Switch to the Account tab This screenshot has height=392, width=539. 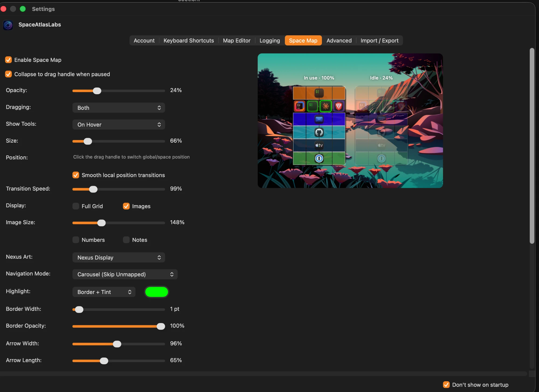pos(144,40)
